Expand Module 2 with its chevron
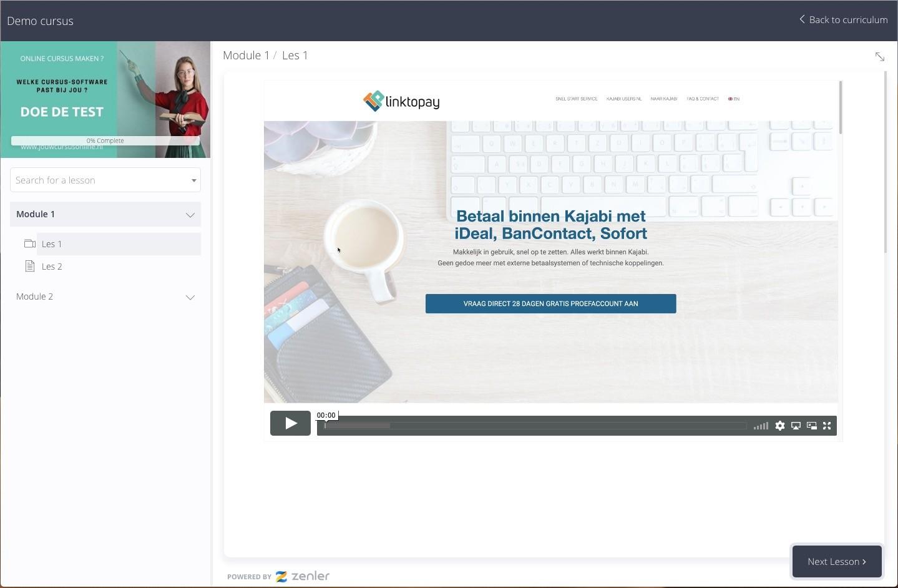Viewport: 898px width, 588px height. coord(190,297)
